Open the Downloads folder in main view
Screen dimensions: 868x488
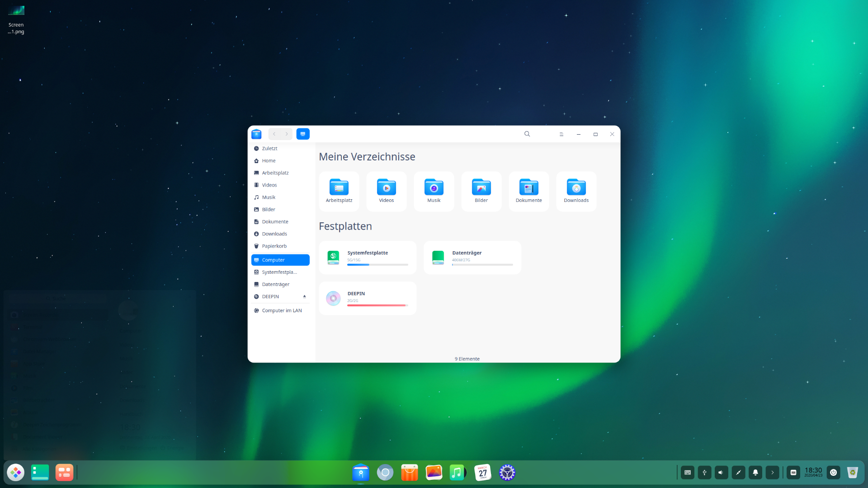click(x=576, y=188)
